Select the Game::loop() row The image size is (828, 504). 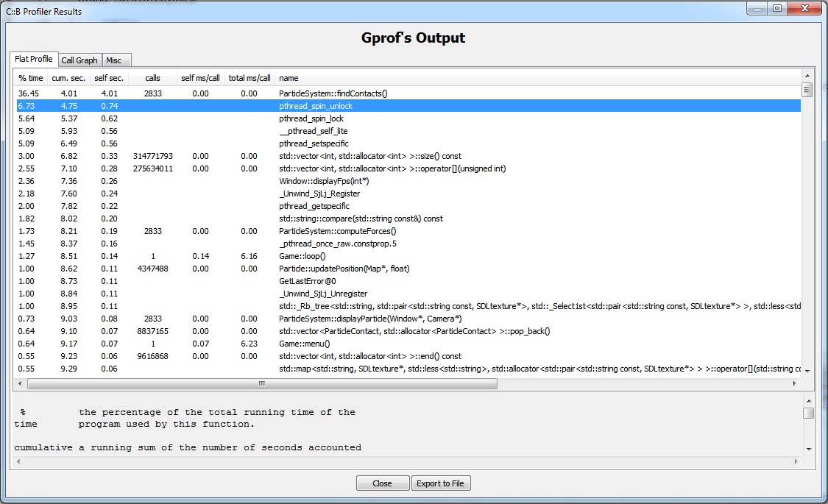[x=408, y=257]
